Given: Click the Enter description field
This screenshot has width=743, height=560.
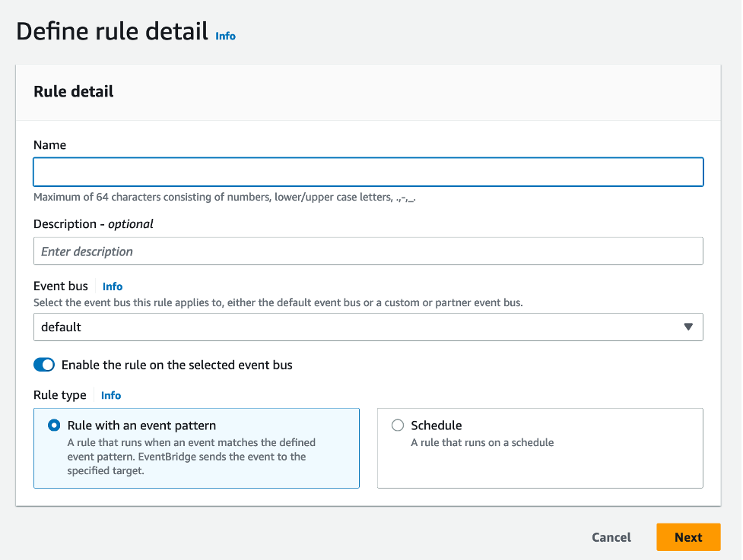Looking at the screenshot, I should 368,251.
